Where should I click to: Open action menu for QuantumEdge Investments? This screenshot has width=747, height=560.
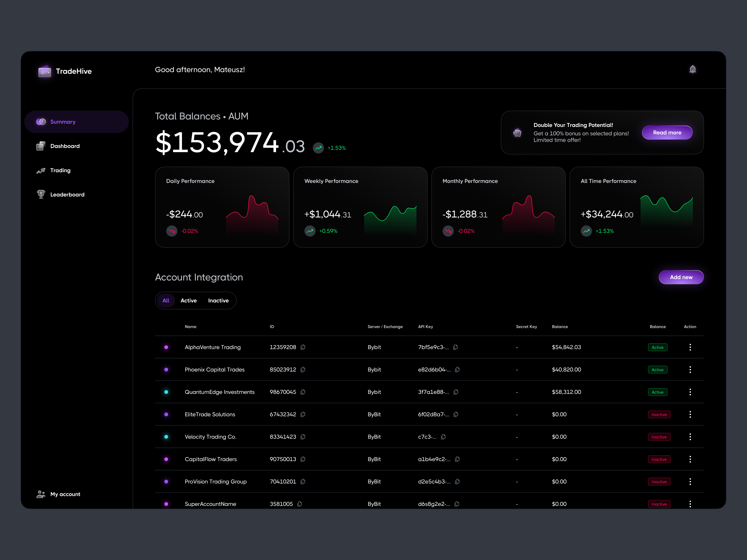click(690, 392)
